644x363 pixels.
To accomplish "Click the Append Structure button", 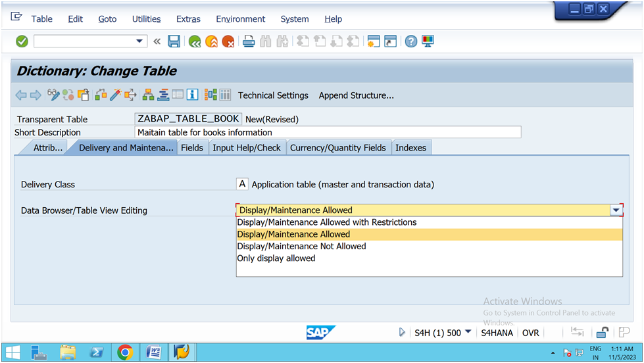I will (356, 95).
